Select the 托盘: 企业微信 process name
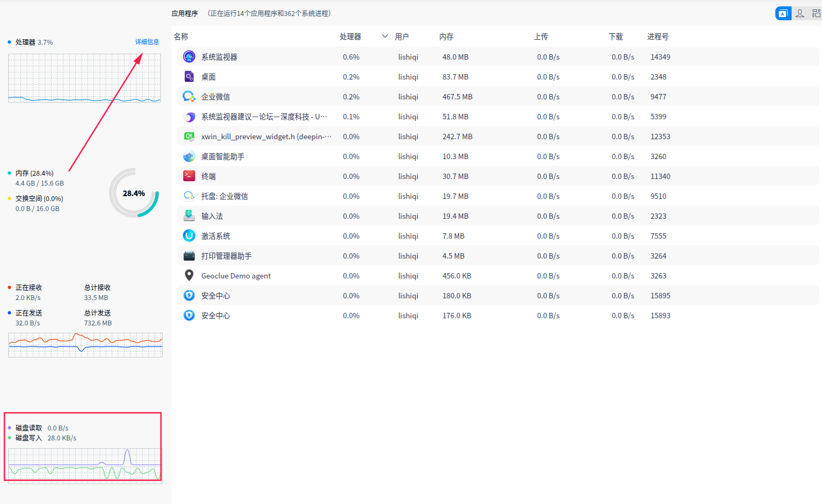The width and height of the screenshot is (822, 504). click(x=225, y=196)
